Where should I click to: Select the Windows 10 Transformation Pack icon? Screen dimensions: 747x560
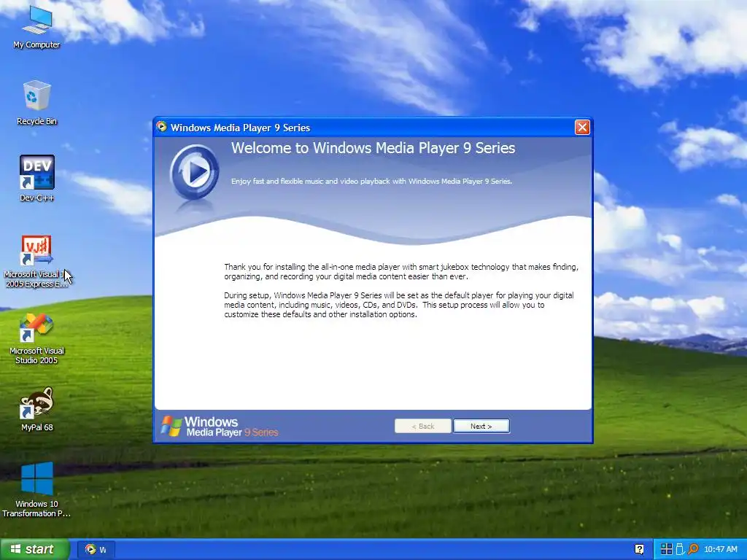tap(36, 489)
